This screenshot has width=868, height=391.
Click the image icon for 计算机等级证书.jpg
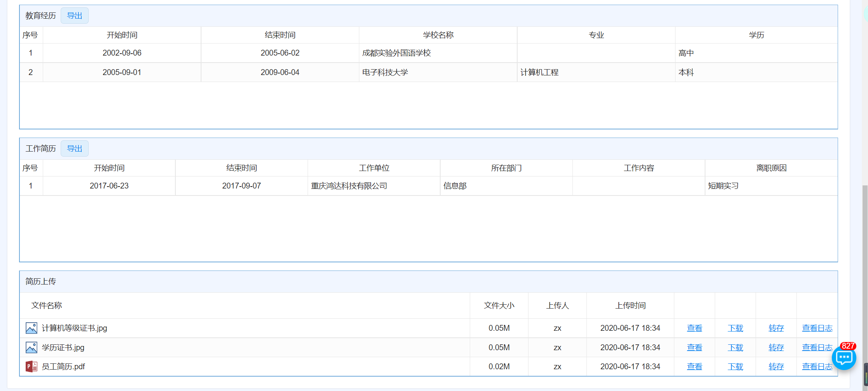coord(31,328)
